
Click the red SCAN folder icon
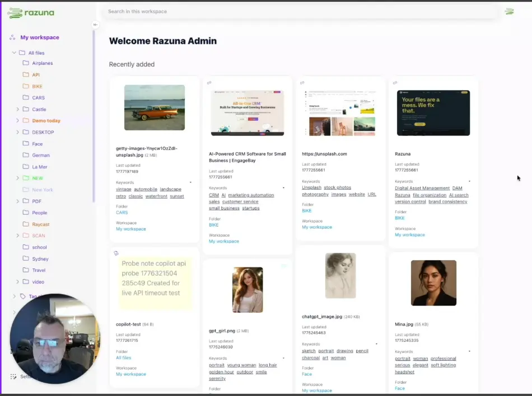pos(26,235)
